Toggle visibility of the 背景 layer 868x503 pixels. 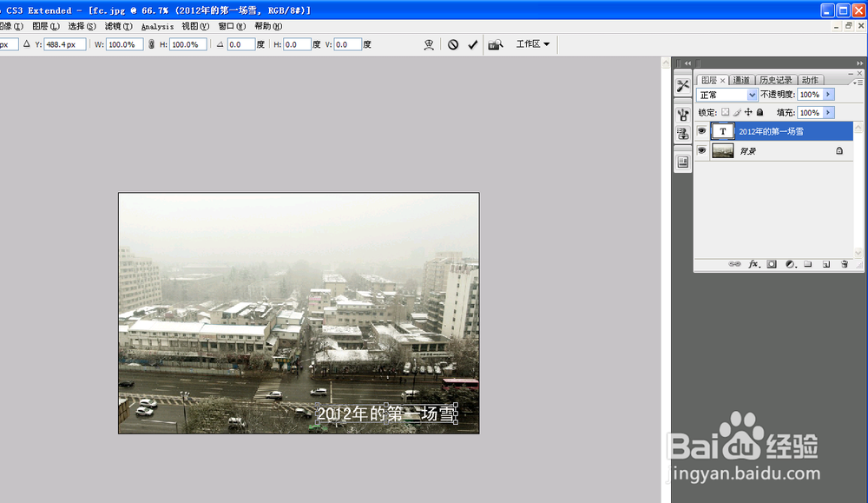pyautogui.click(x=701, y=149)
